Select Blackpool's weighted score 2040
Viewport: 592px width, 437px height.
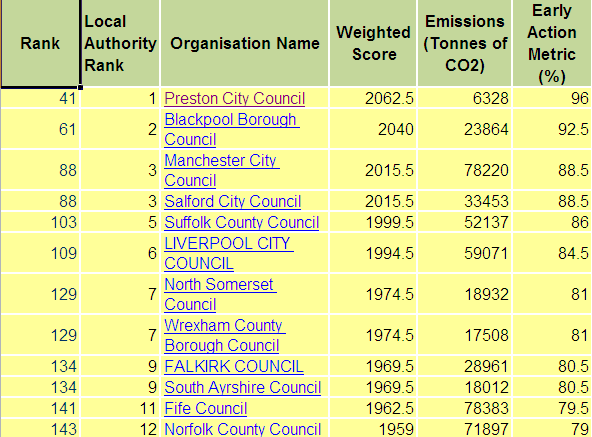click(373, 130)
